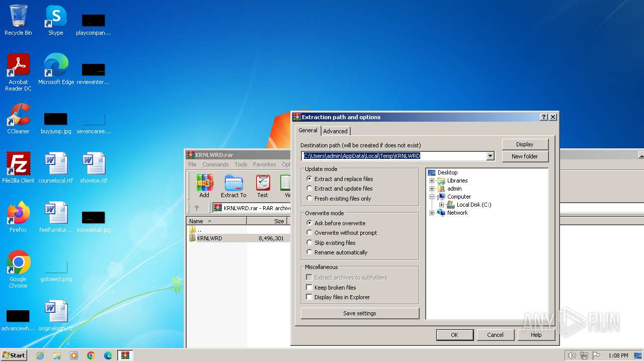The height and width of the screenshot is (362, 644).
Task: Expand the admin tree node
Action: coord(432,189)
